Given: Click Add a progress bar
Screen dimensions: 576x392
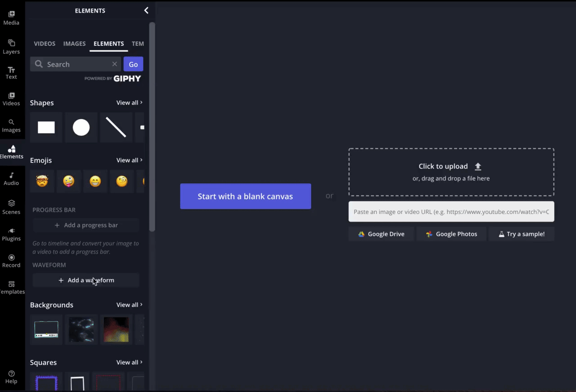Looking at the screenshot, I should [x=86, y=225].
